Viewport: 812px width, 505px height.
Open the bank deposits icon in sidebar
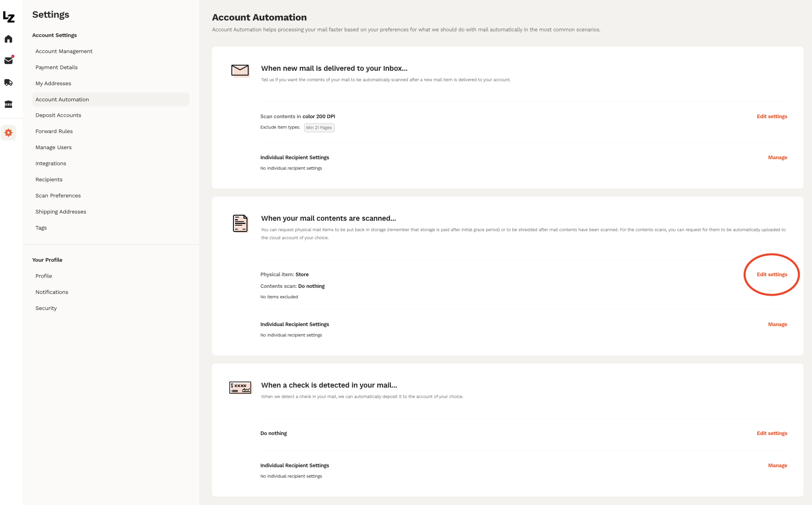8,104
